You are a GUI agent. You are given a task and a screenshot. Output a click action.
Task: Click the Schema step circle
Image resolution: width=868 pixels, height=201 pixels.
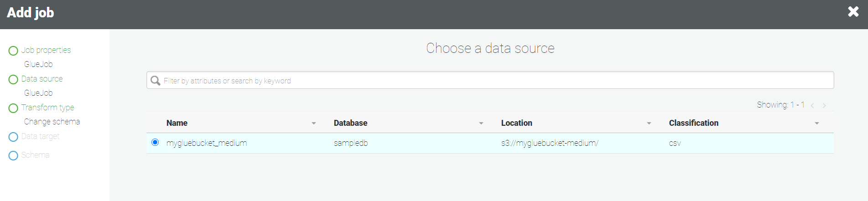click(x=13, y=155)
